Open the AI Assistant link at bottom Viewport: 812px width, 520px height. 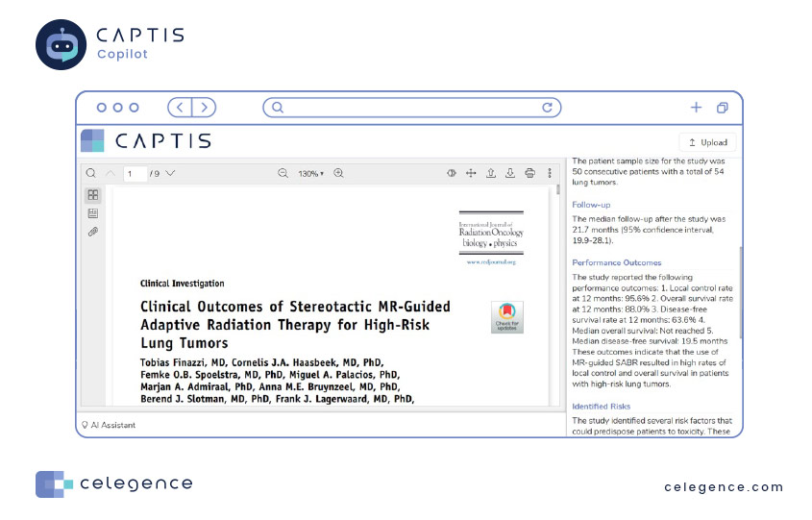[x=109, y=425]
